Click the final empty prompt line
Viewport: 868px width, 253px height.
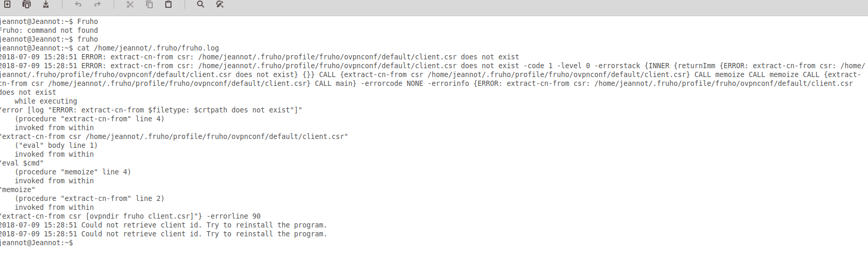[36, 243]
